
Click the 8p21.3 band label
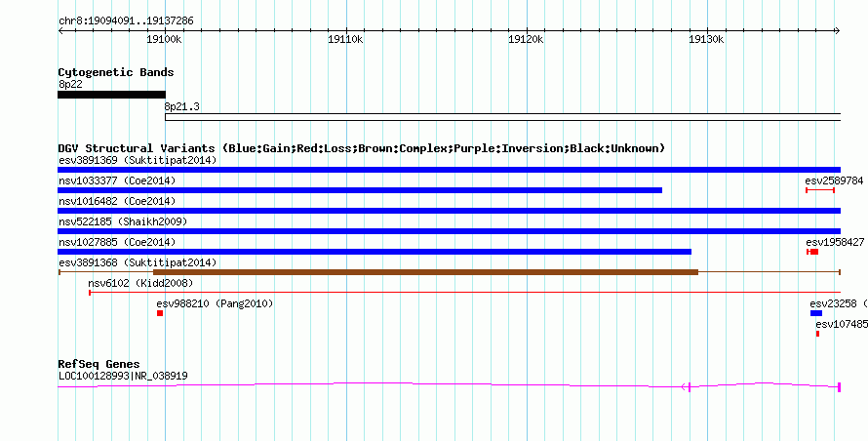[182, 106]
